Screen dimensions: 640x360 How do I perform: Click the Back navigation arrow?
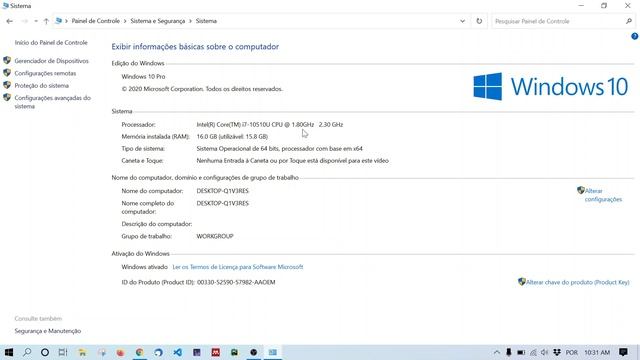pyautogui.click(x=9, y=21)
